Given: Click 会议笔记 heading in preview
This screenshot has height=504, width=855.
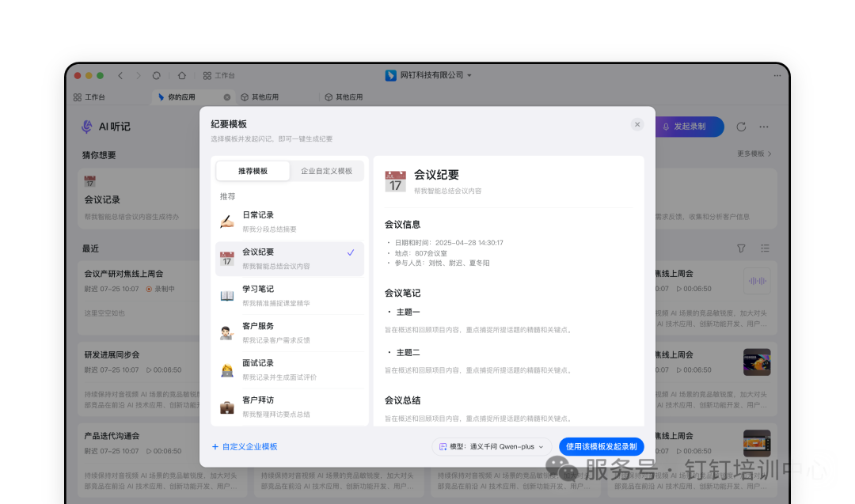Looking at the screenshot, I should 402,293.
